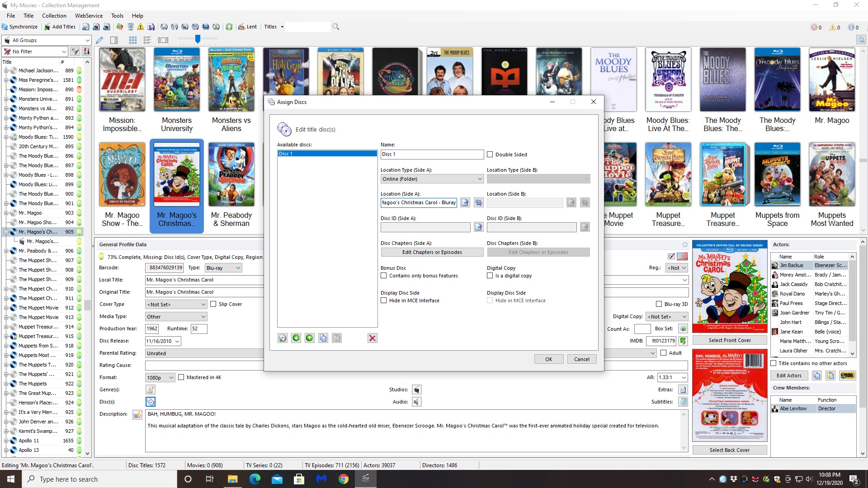This screenshot has width=868, height=488.
Task: Click the green IMDB lookup icon beside tt0123179
Action: pos(683,341)
